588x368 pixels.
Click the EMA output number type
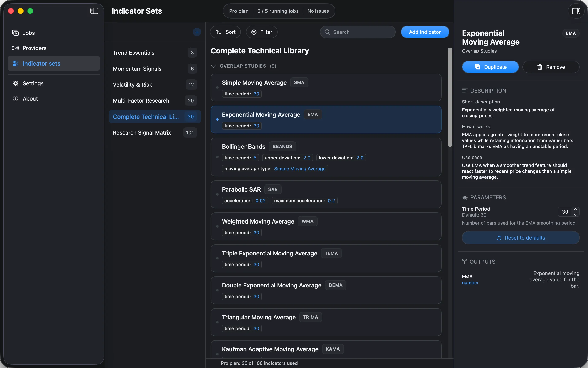point(470,283)
